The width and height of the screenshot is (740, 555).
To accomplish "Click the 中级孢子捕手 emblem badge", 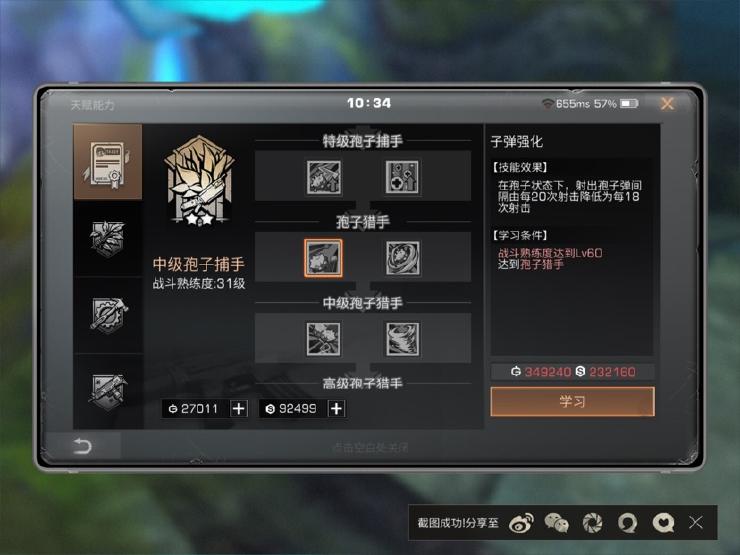I will pos(199,181).
